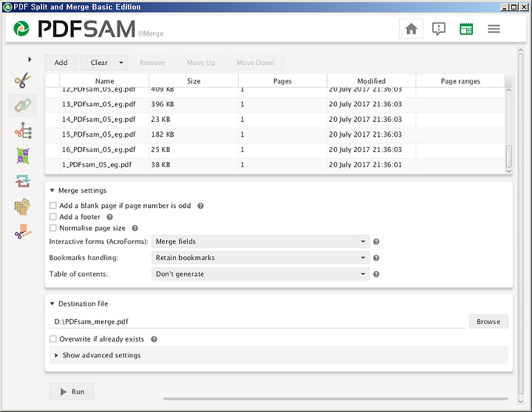Image resolution: width=532 pixels, height=412 pixels.
Task: Expand the left sidebar arrow
Action: click(x=30, y=59)
